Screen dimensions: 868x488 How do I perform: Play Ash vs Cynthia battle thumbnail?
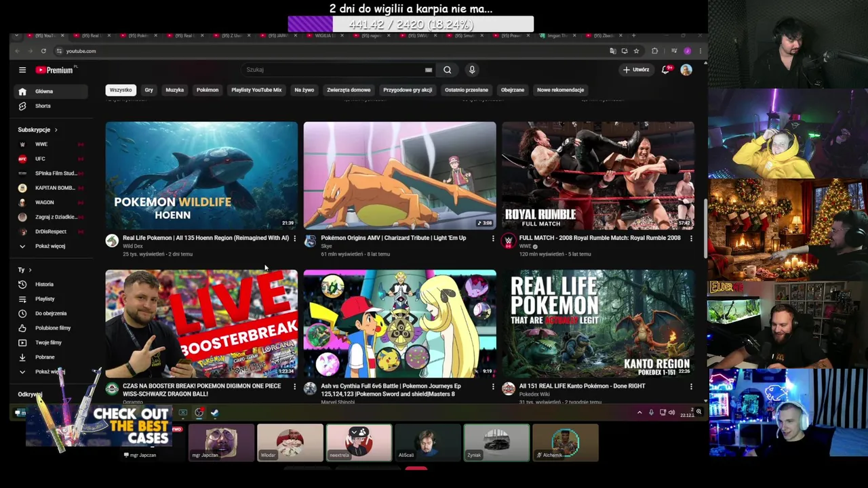click(400, 324)
